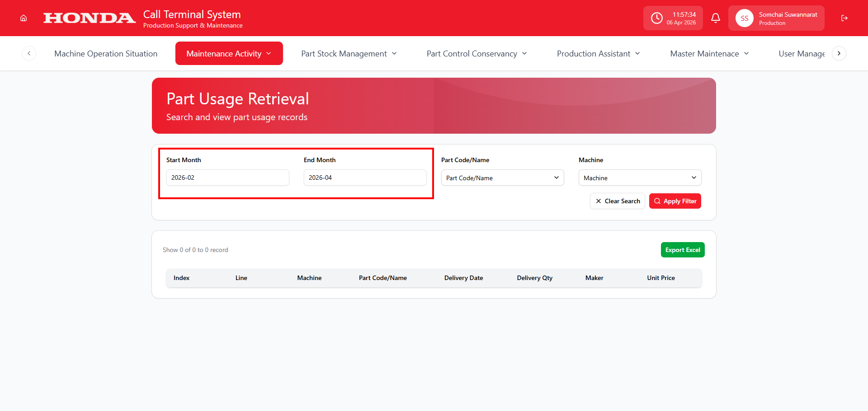Click the logout icon at top right

point(844,18)
